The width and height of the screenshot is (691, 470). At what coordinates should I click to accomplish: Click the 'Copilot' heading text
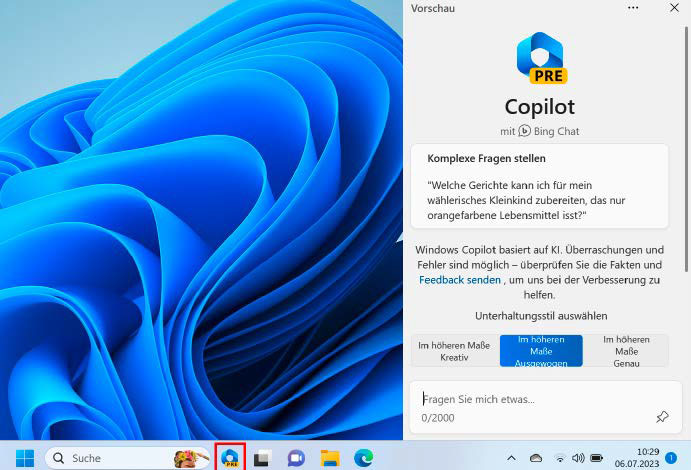point(540,107)
